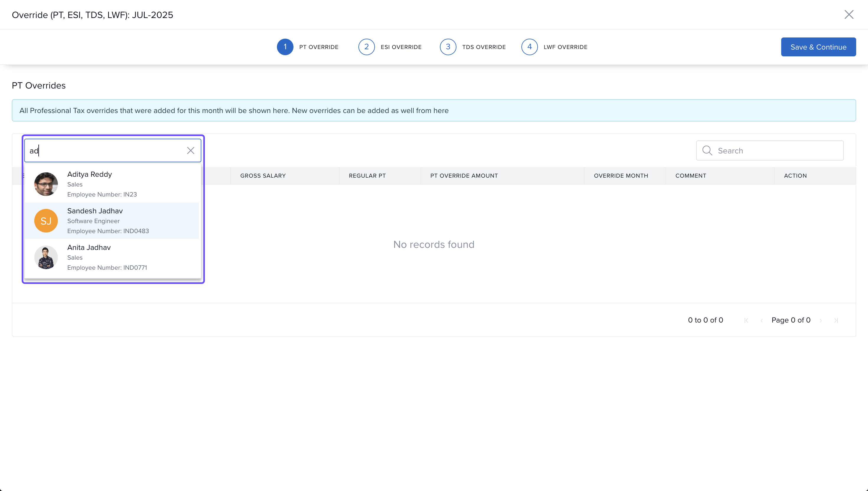Click the employee lookup field containing 'ad'

[105, 150]
